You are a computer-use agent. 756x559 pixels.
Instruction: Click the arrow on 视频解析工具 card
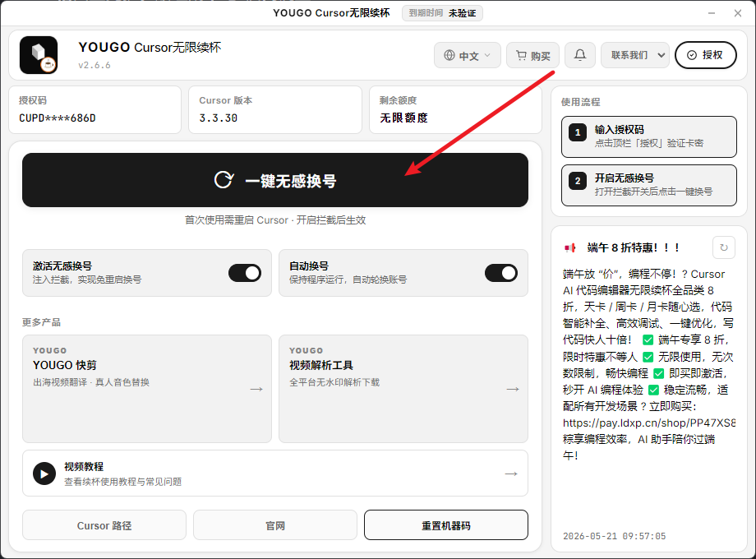[513, 389]
